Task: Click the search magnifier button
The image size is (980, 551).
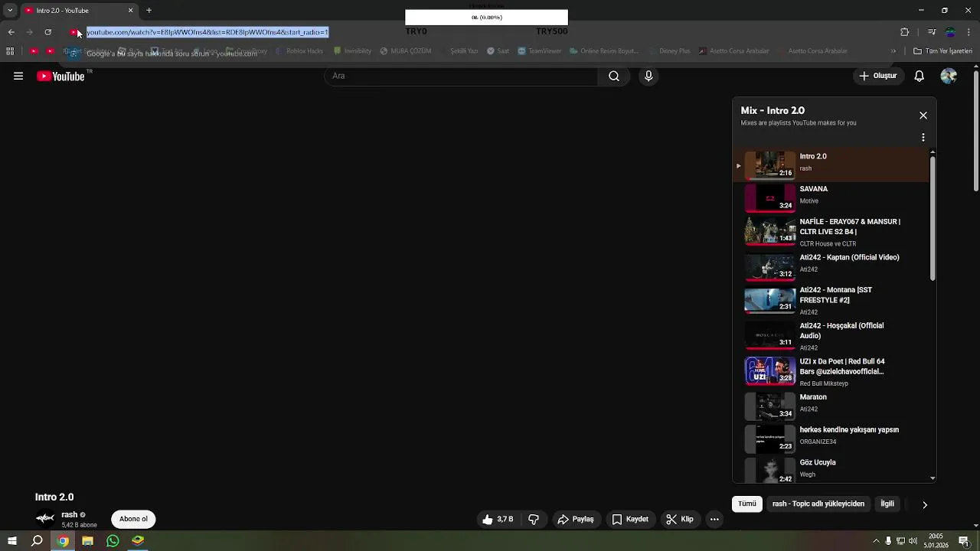Action: tap(614, 76)
